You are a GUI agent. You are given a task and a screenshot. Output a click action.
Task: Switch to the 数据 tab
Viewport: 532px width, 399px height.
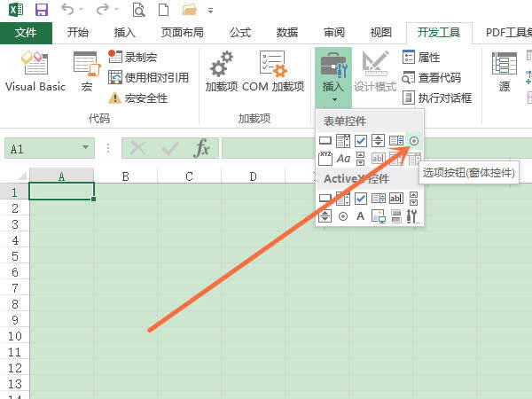[x=287, y=33]
